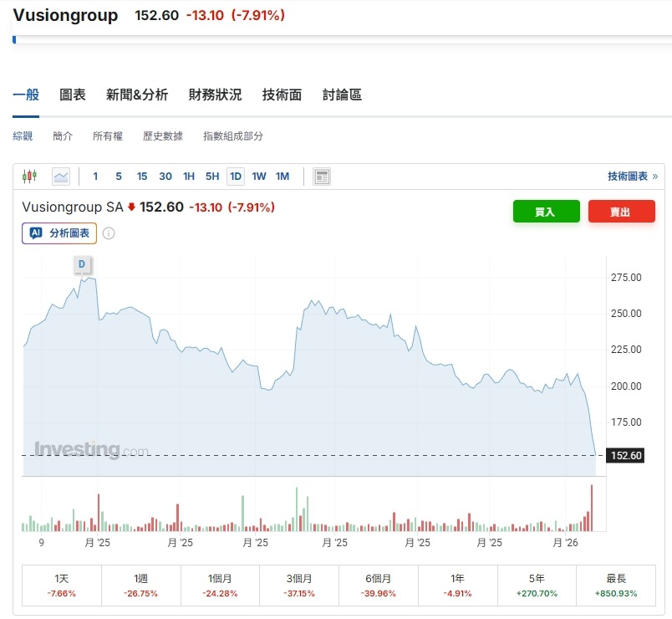This screenshot has width=672, height=619.
Task: Select the 1M interval
Action: 283,176
